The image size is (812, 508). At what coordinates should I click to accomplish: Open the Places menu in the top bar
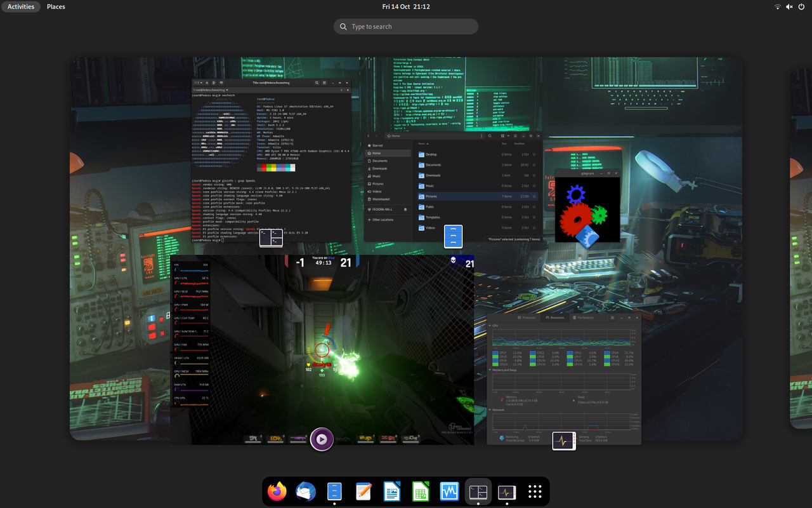click(56, 6)
